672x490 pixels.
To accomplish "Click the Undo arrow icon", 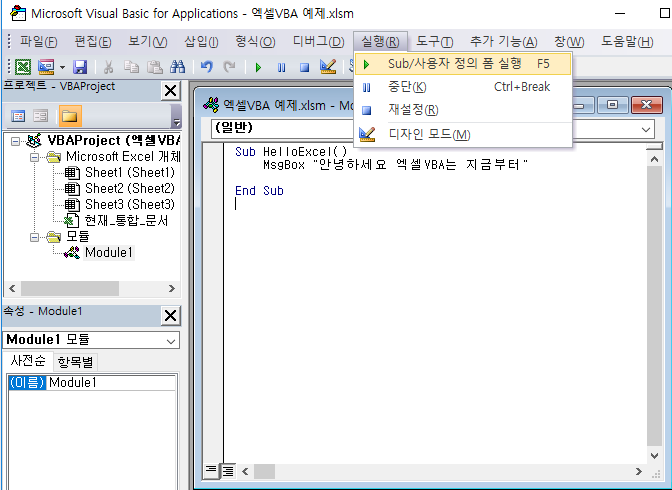I will [x=207, y=67].
